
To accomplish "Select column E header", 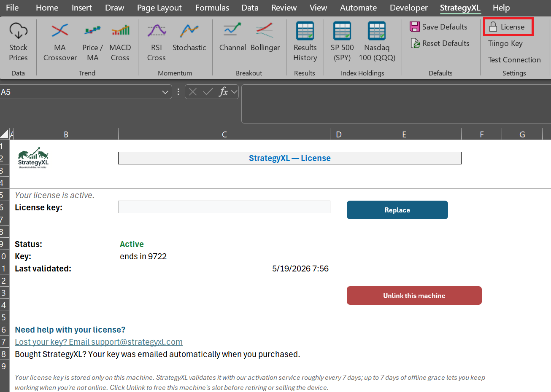I will (x=404, y=134).
